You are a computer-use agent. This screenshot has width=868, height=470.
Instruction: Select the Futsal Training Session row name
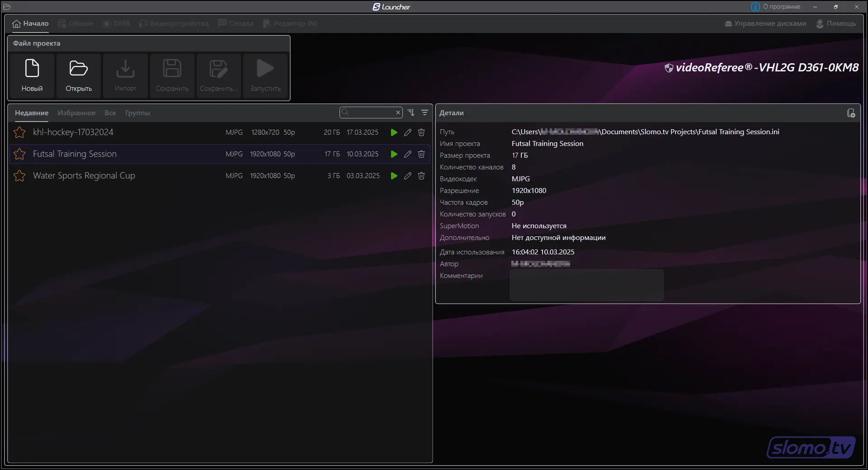[75, 154]
